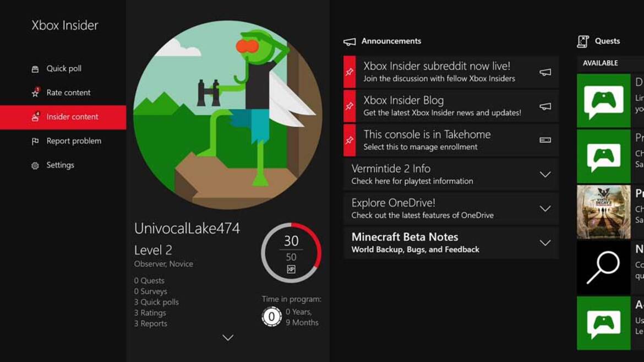The height and width of the screenshot is (362, 644).
Task: Click the XP icon inside progress ring
Action: pos(291,269)
